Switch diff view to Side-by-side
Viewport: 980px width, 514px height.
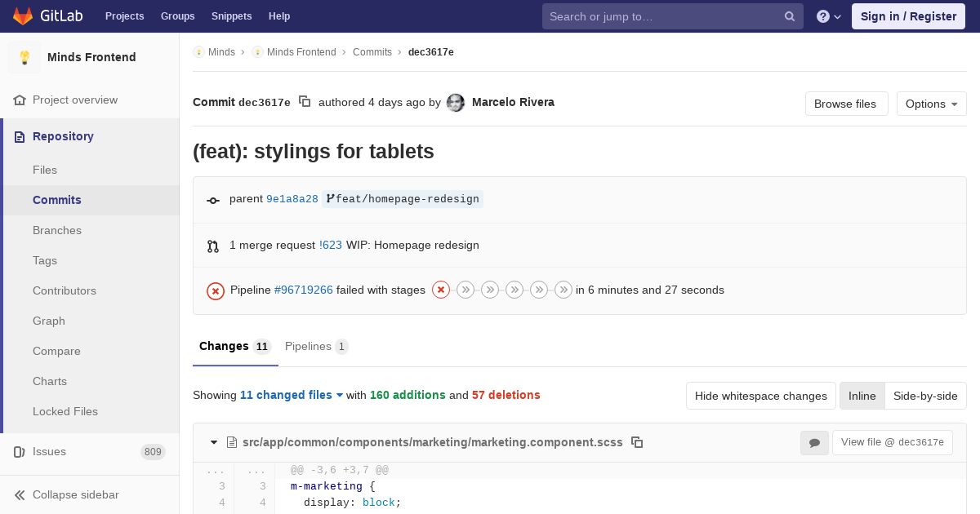pyautogui.click(x=924, y=396)
